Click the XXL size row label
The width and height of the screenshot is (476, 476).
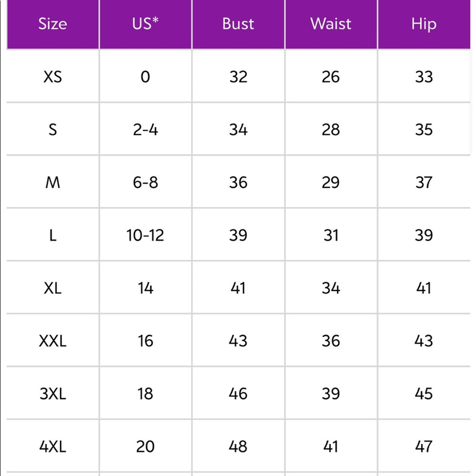point(53,340)
